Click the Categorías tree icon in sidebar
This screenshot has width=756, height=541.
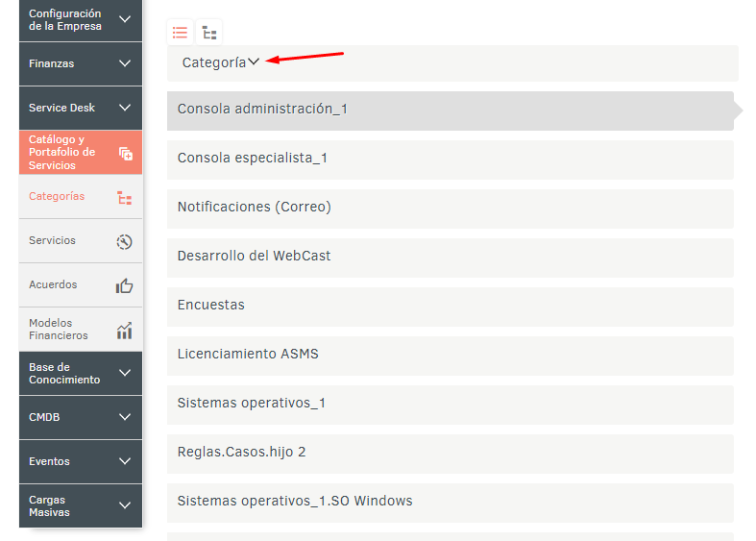click(124, 198)
